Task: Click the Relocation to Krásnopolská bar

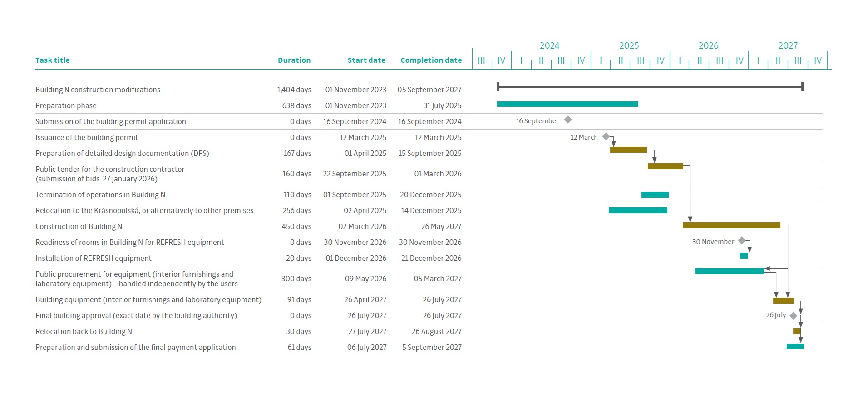Action: coord(638,210)
